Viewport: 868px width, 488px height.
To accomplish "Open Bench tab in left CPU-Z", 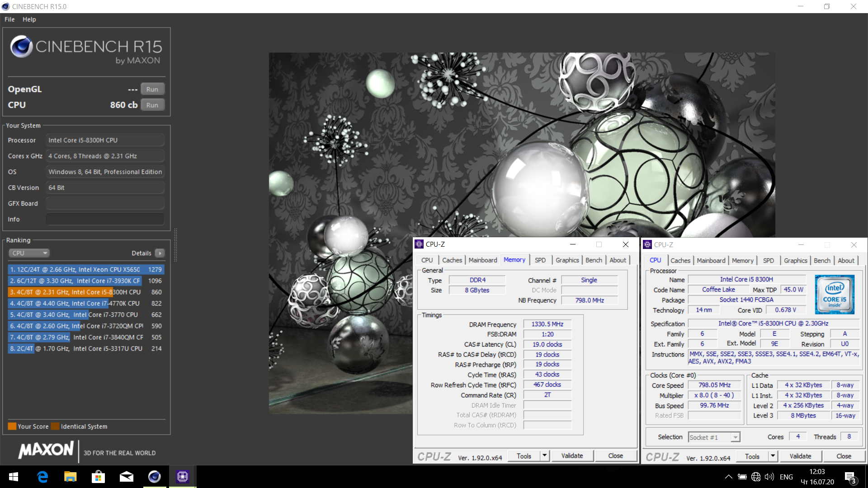I will click(594, 260).
